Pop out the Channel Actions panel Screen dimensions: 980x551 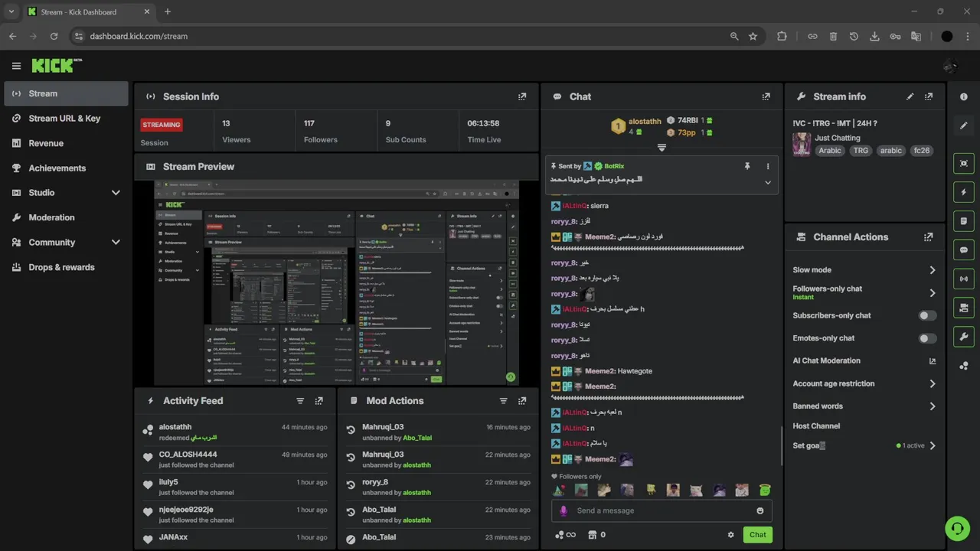(929, 237)
